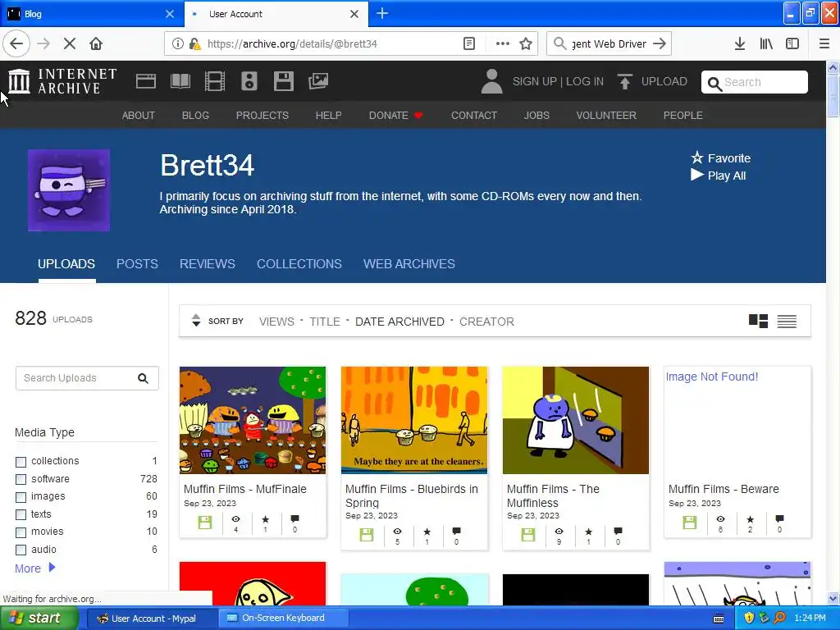Click LOG IN link
Viewport: 840px width, 630px height.
[584, 81]
